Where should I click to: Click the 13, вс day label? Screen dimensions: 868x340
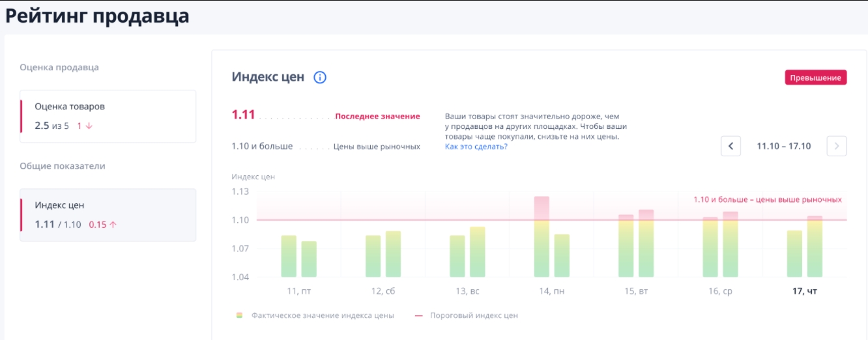[467, 291]
